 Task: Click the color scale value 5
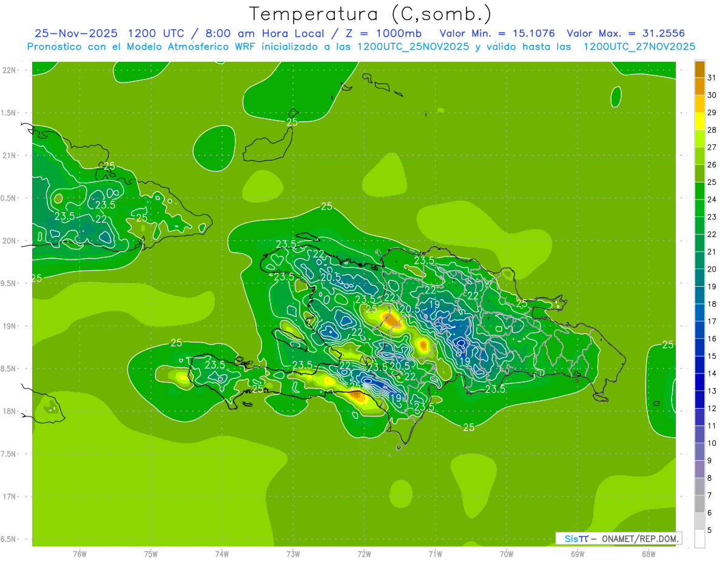(710, 530)
